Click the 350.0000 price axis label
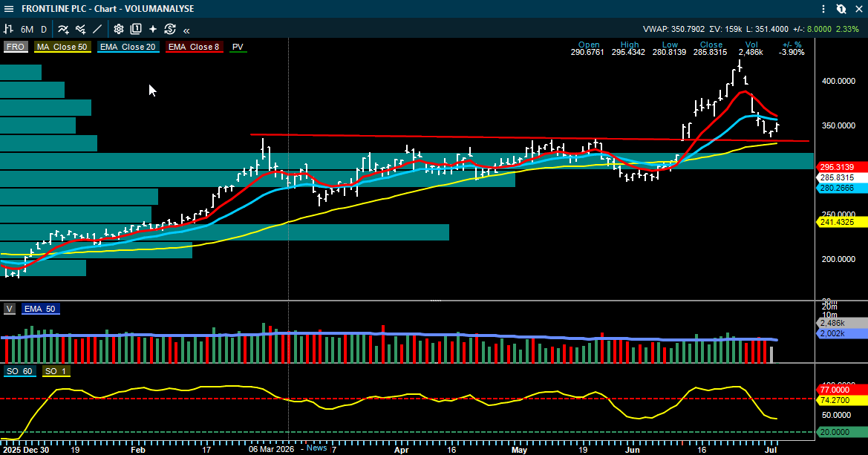 [838, 125]
